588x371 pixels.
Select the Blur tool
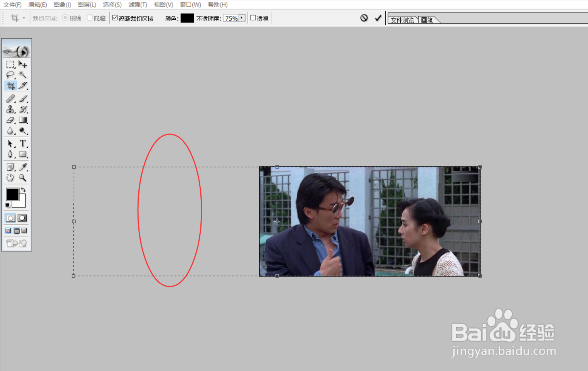click(10, 131)
